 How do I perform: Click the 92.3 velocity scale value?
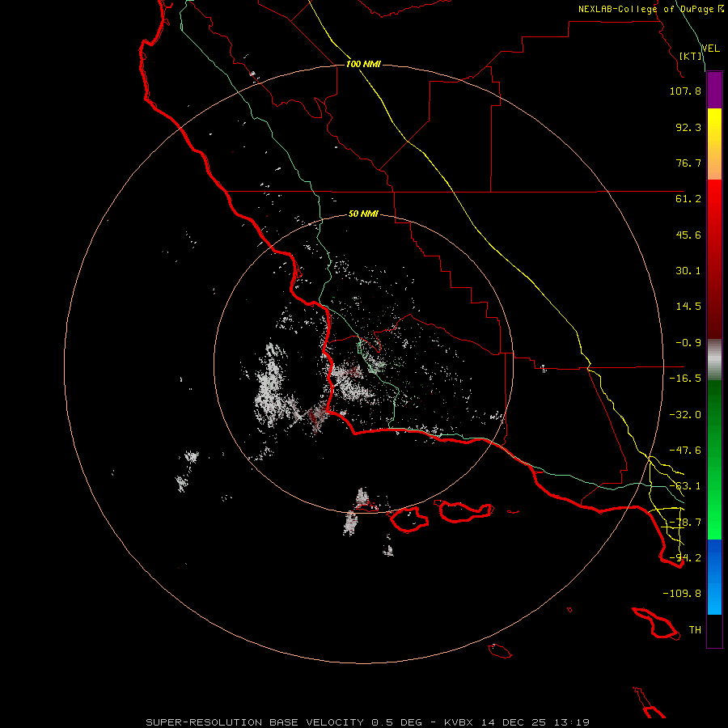pos(688,127)
